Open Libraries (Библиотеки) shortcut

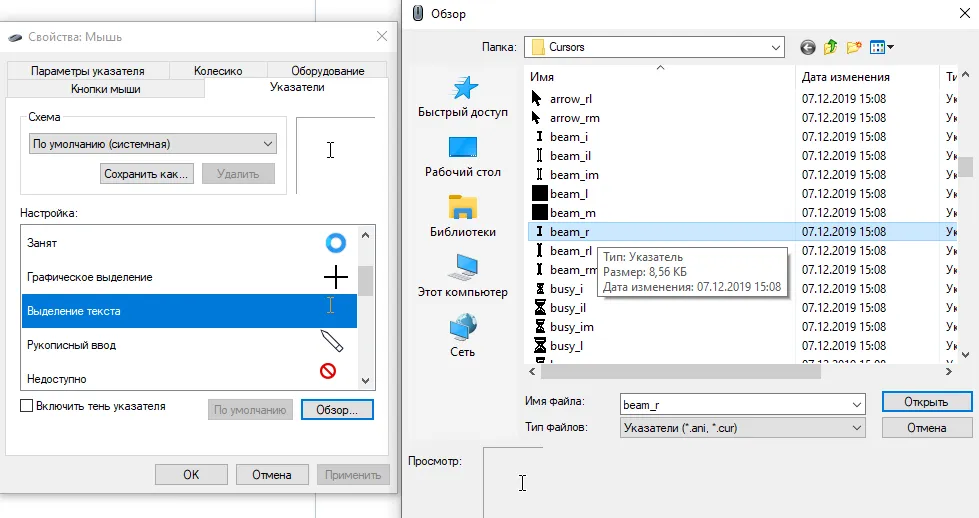click(x=463, y=217)
